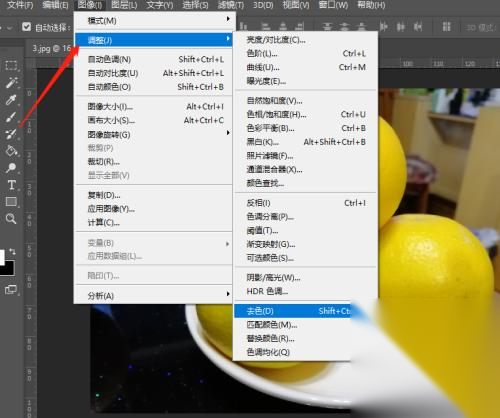Select the Eyedropper tool
The height and width of the screenshot is (418, 500).
(x=11, y=99)
